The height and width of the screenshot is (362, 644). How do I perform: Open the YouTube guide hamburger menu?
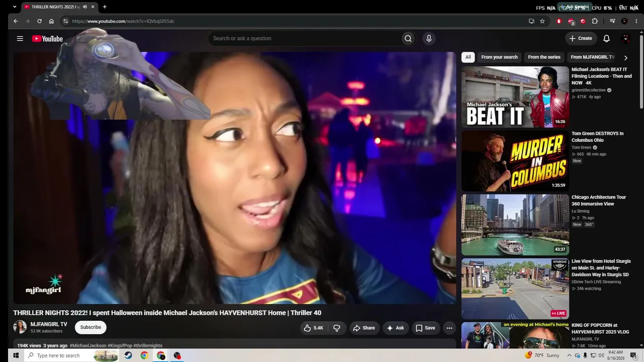tap(20, 39)
